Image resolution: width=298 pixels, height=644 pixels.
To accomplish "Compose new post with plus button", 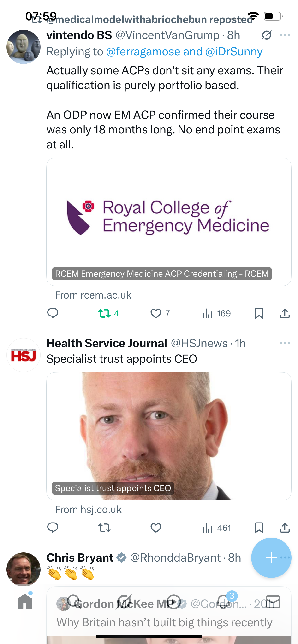I will click(271, 558).
